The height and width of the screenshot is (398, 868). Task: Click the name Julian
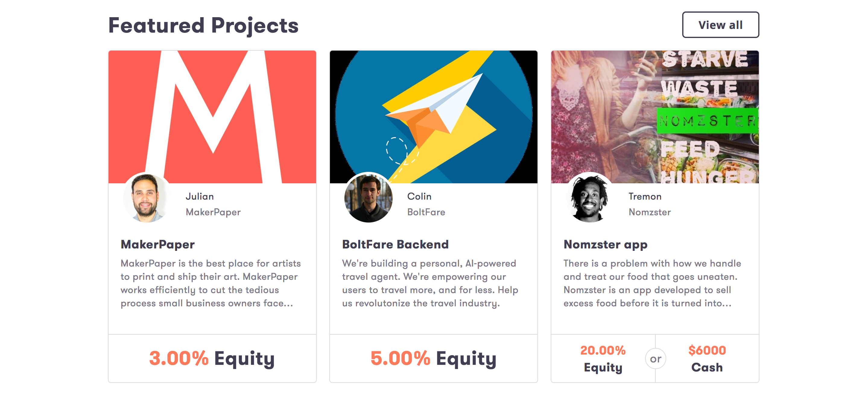tap(200, 197)
